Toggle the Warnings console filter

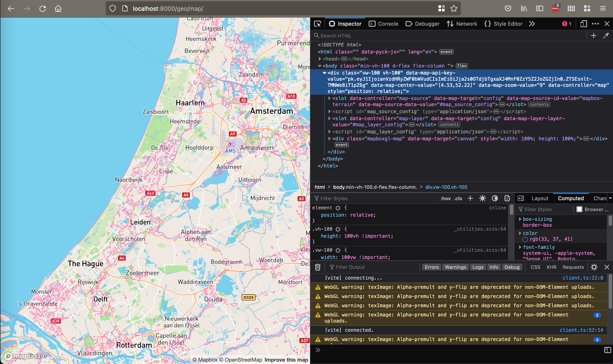click(x=455, y=267)
